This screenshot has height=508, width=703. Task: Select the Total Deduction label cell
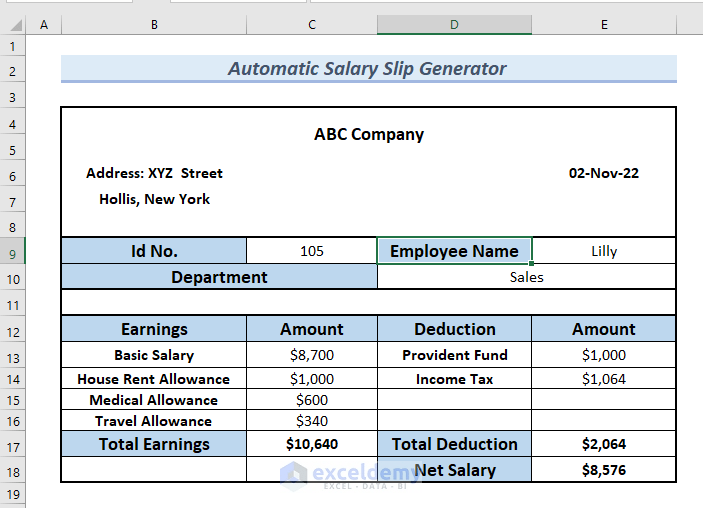(454, 444)
